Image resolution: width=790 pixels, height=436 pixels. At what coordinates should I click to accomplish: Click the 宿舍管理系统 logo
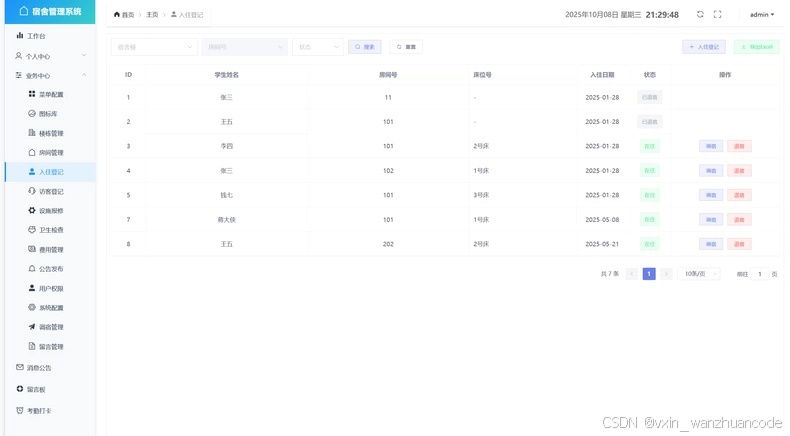pos(50,11)
